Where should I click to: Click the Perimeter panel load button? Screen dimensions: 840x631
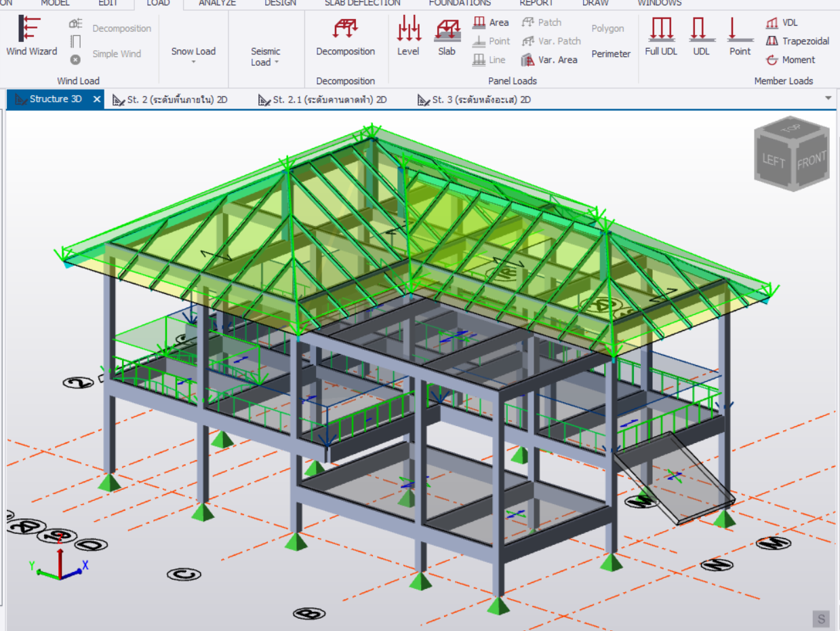tap(610, 54)
